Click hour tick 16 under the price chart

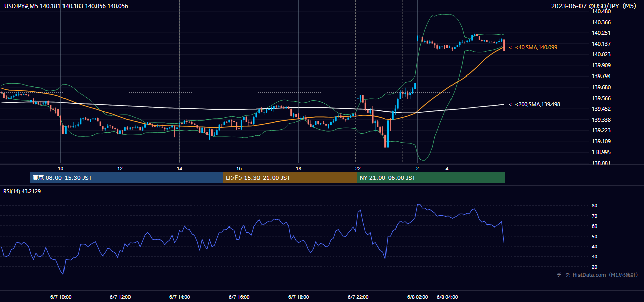[x=239, y=168]
